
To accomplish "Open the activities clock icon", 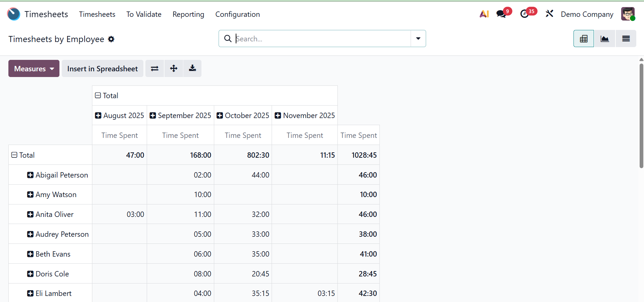I will 524,14.
